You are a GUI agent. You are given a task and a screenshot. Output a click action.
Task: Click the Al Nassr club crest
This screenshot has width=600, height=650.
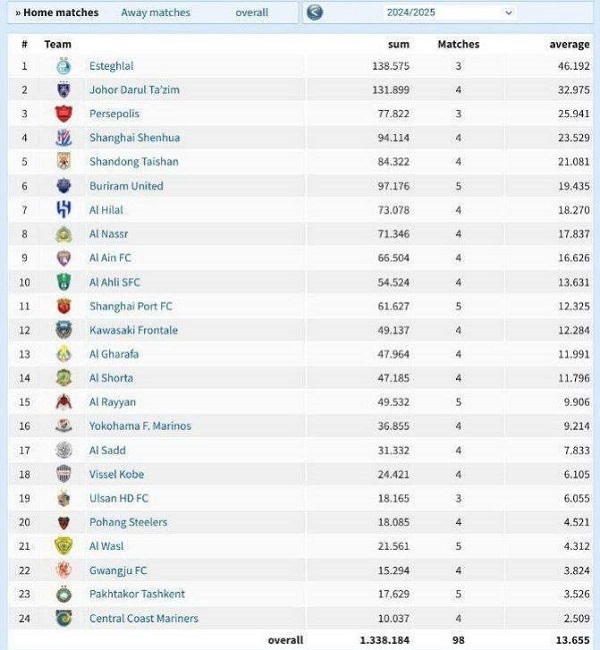click(x=64, y=234)
